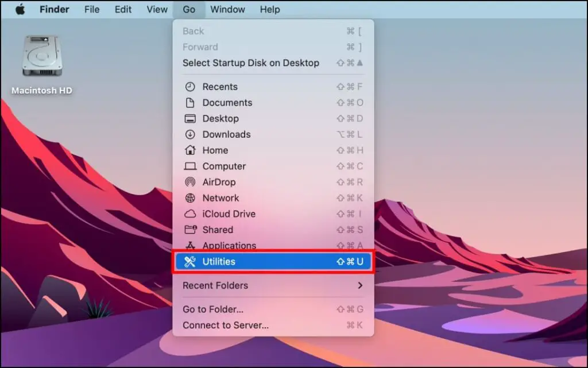Click the Recents clock icon
The width and height of the screenshot is (588, 368).
click(190, 87)
